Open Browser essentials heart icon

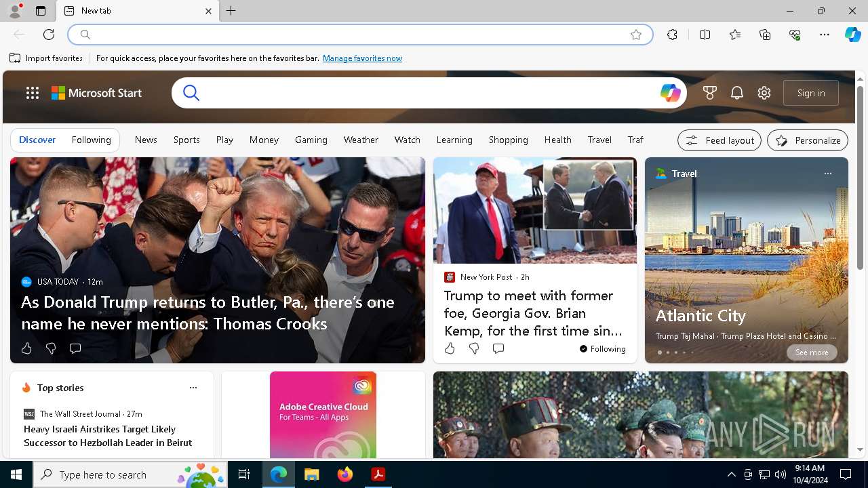[795, 35]
